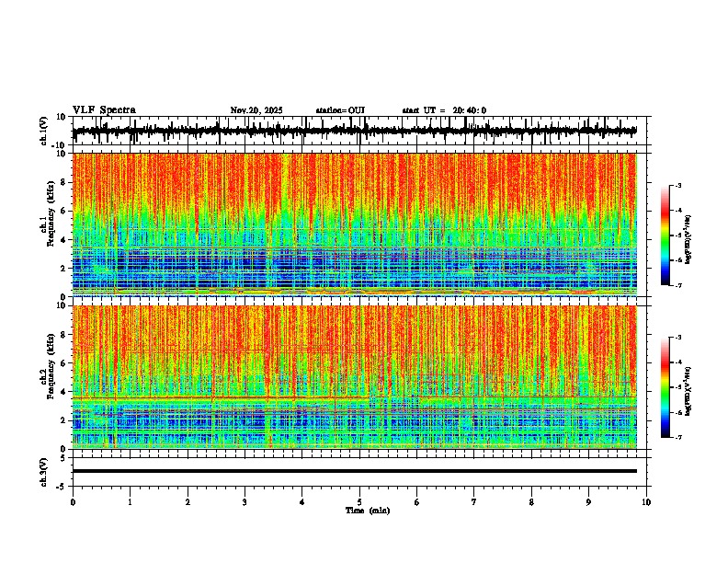The image size is (728, 563).
Task: Click the "-7" tick on ch.1 color bar
Action: [x=677, y=285]
